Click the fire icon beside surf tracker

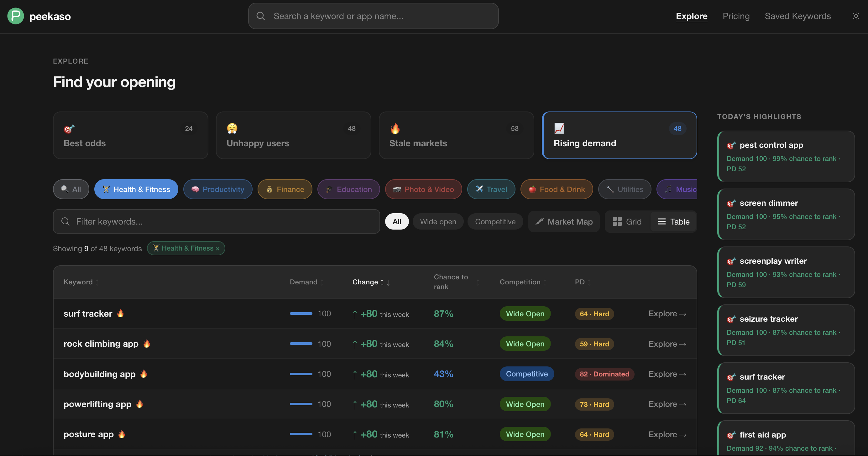(x=120, y=313)
